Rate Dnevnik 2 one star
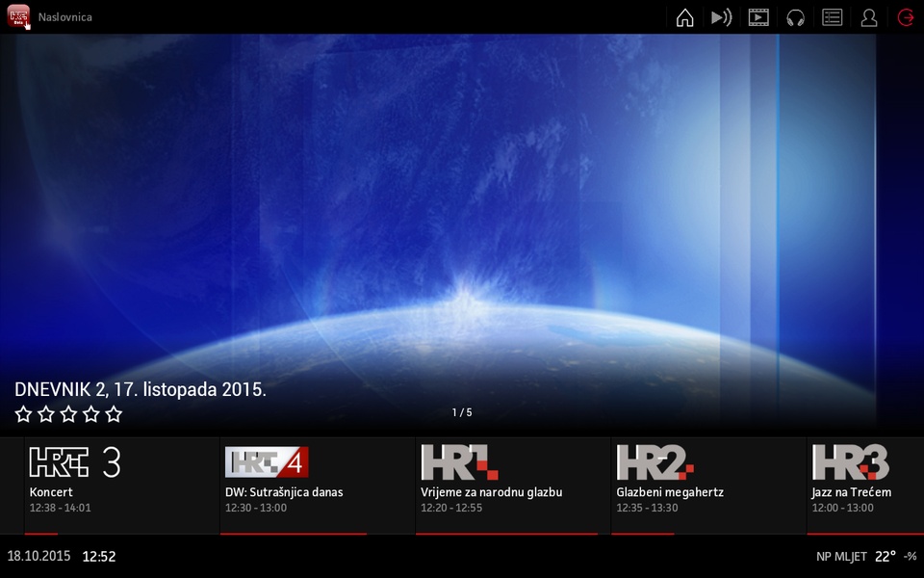The image size is (924, 578). click(23, 414)
